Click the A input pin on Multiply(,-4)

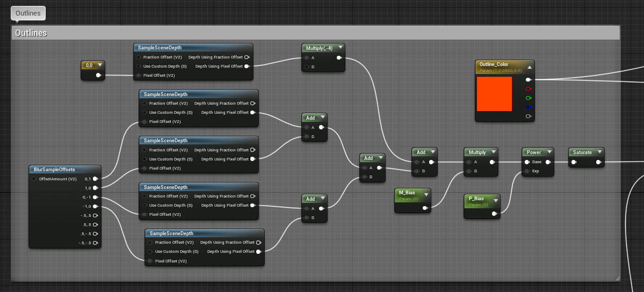pos(307,58)
